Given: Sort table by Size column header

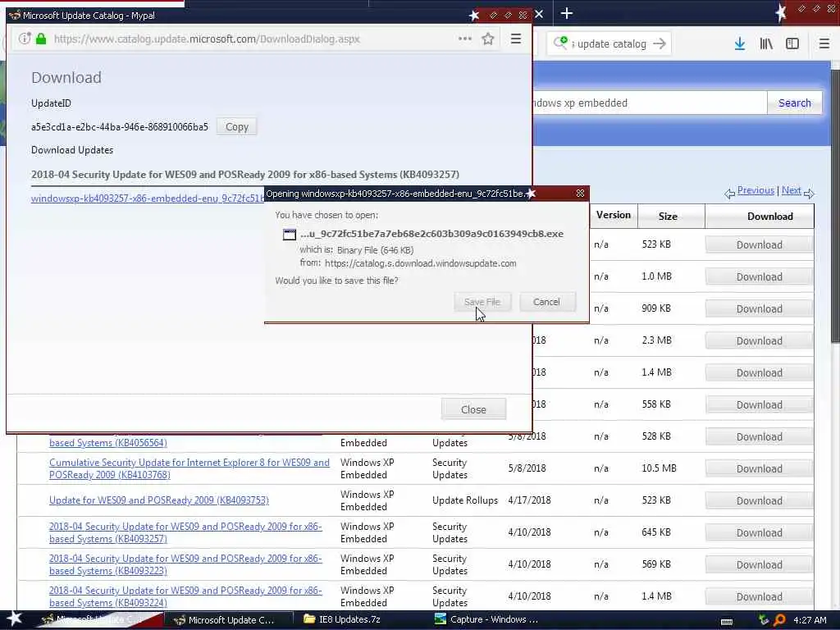Looking at the screenshot, I should pos(668,217).
